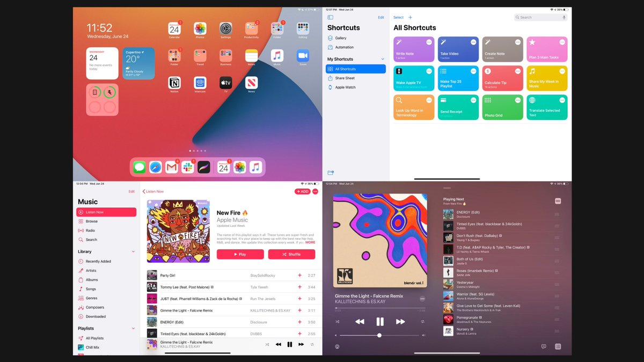Collapse the Library section in Music
Screen dimensions: 644x362
tap(133, 252)
